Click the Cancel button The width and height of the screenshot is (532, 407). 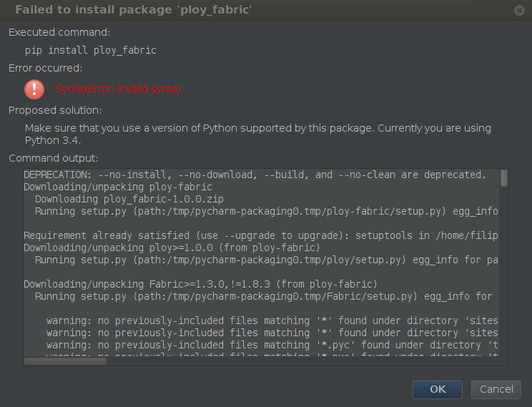[496, 389]
